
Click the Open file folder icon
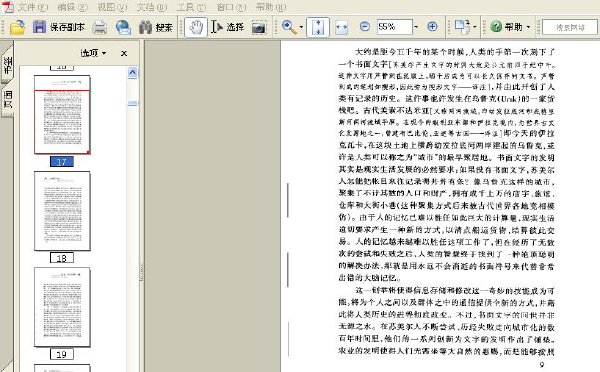17,27
